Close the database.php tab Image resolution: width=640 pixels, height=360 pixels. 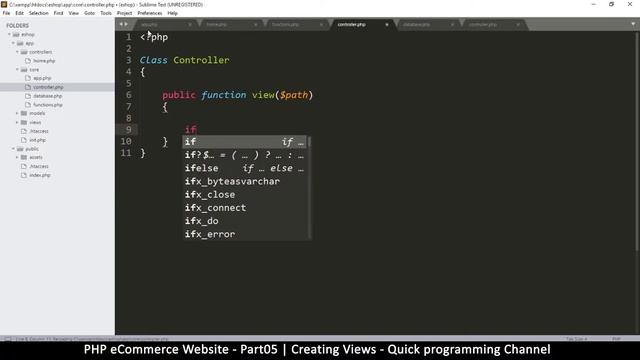click(x=452, y=24)
